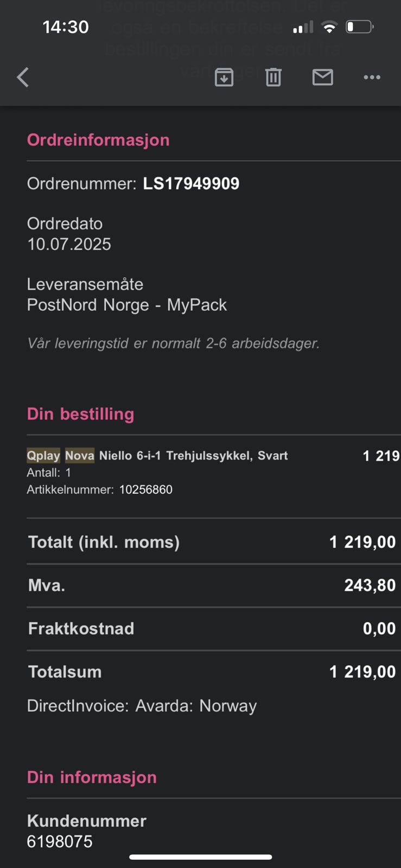This screenshot has height=868, width=401.
Task: Tap PostNord Norge - MyPack delivery text
Action: [x=127, y=305]
